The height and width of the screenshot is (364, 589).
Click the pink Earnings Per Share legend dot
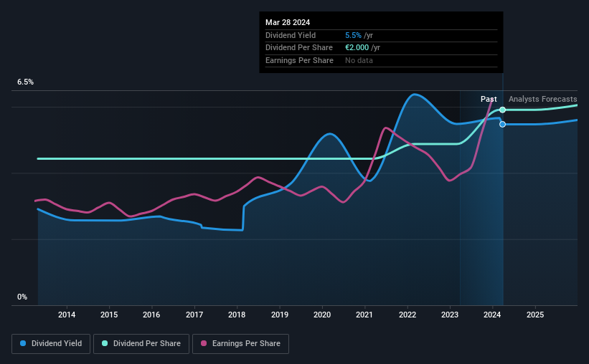(x=204, y=343)
